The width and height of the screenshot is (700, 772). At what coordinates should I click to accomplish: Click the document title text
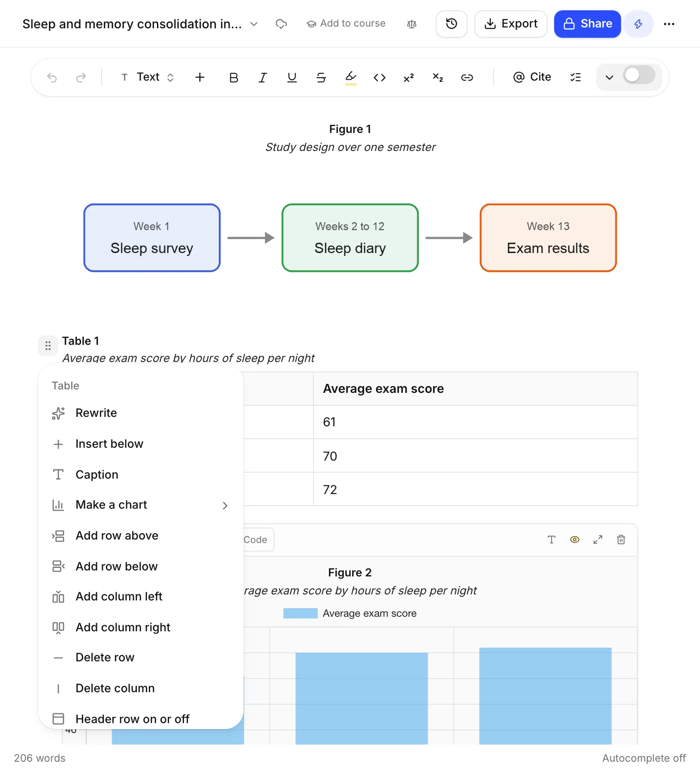[132, 24]
